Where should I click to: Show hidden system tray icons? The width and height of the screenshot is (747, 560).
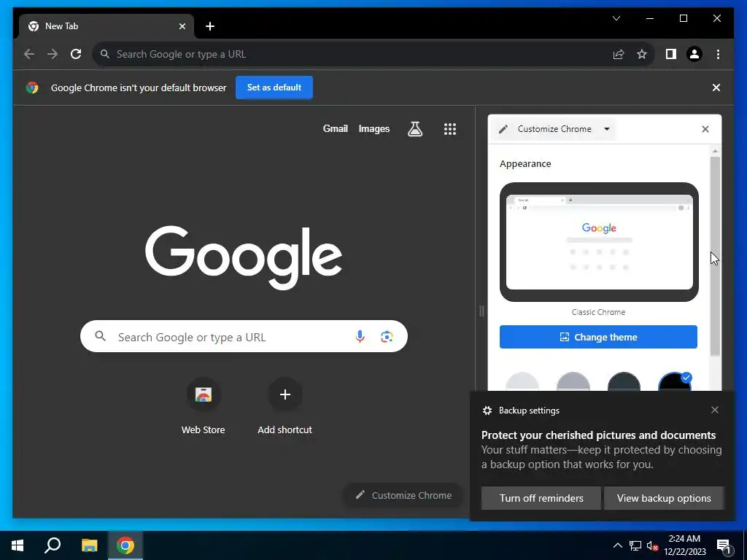pos(617,545)
